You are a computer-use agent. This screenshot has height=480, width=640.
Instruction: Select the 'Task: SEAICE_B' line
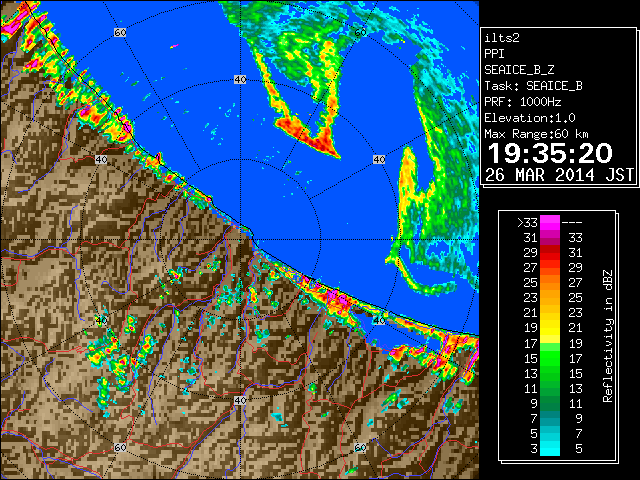click(533, 86)
